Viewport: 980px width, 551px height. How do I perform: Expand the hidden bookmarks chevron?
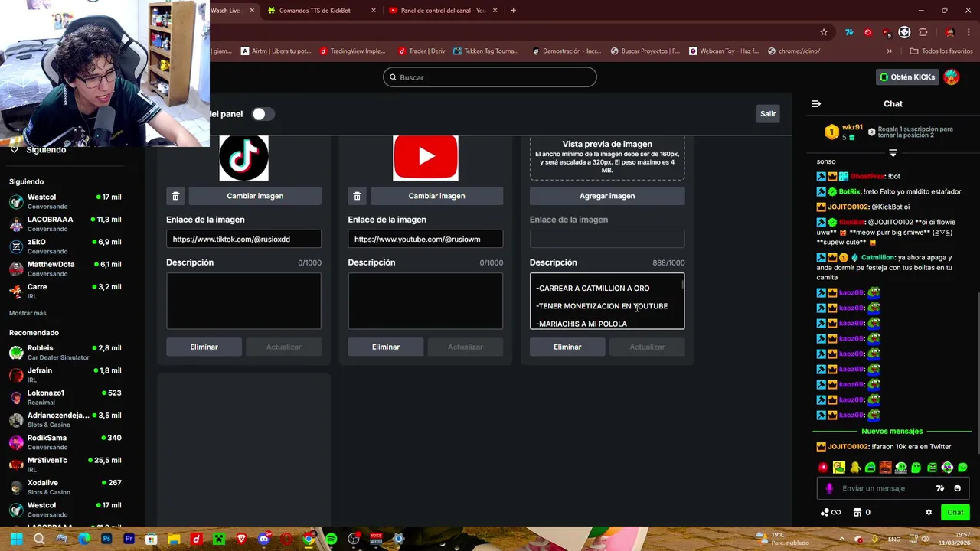889,51
